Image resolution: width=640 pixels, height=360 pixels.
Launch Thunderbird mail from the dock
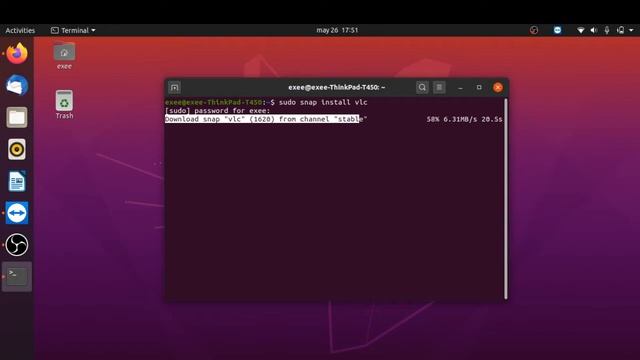tap(17, 85)
